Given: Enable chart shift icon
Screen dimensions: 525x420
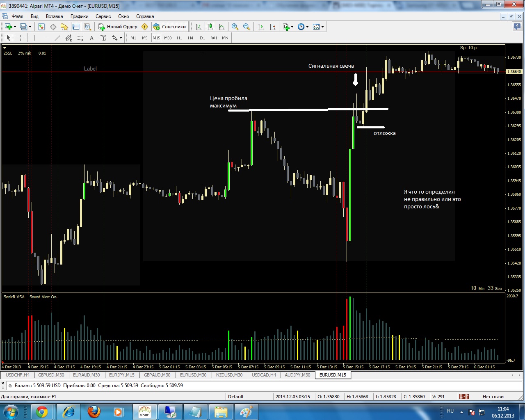Looking at the screenshot, I should (x=272, y=27).
